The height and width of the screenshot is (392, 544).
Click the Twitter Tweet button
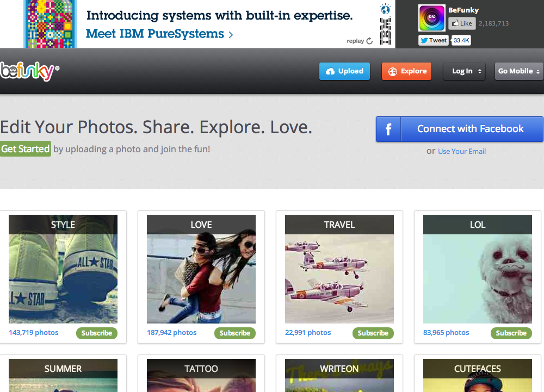click(x=434, y=40)
